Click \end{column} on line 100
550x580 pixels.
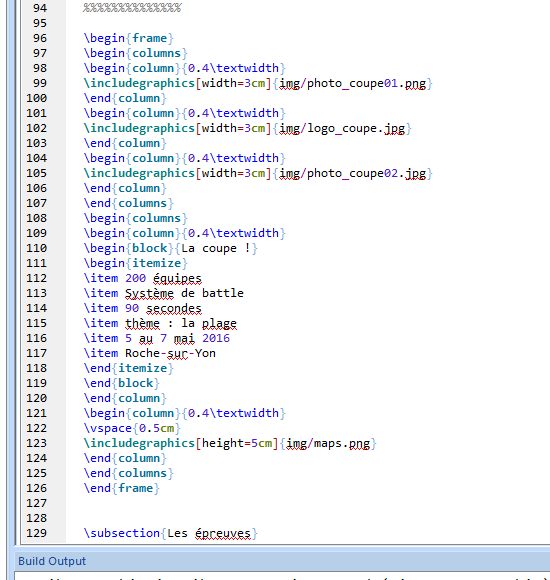pyautogui.click(x=125, y=98)
